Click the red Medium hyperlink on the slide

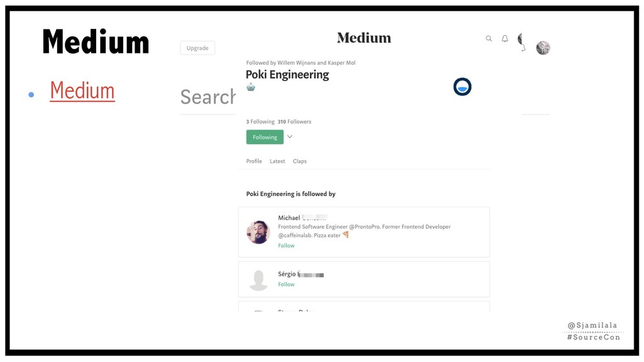click(x=82, y=92)
